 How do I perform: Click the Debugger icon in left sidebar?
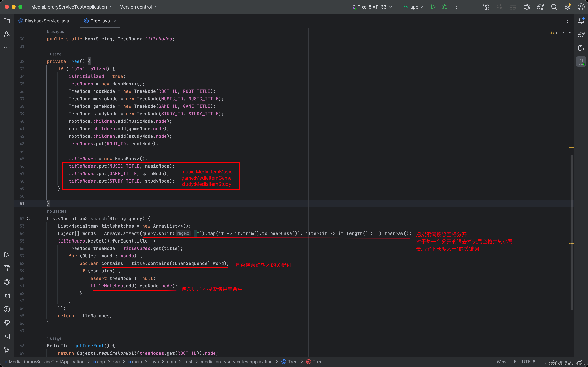pos(6,282)
